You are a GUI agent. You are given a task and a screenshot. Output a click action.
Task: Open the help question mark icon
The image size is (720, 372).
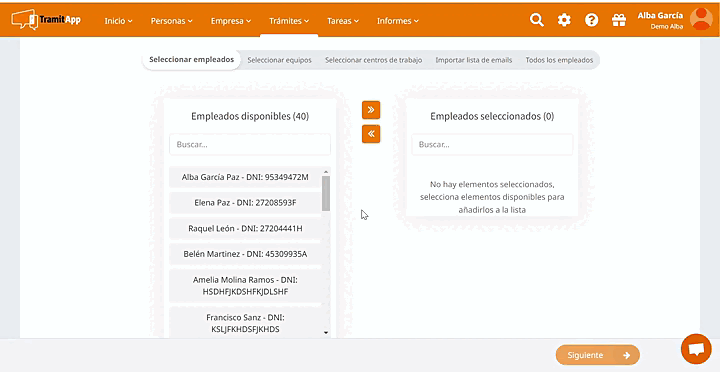(x=591, y=20)
